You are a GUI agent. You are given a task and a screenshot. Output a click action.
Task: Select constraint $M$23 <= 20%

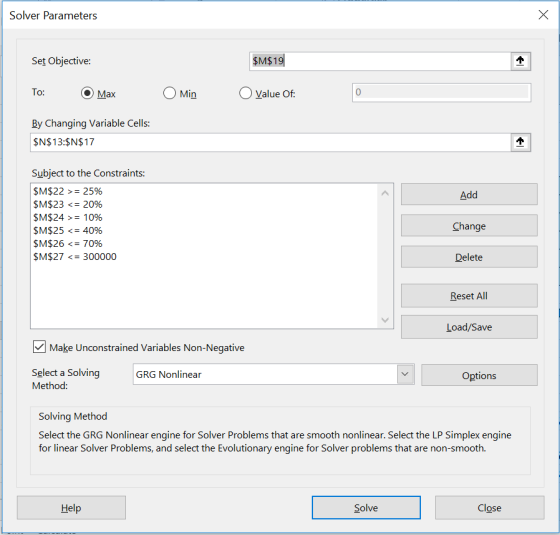[x=68, y=205]
